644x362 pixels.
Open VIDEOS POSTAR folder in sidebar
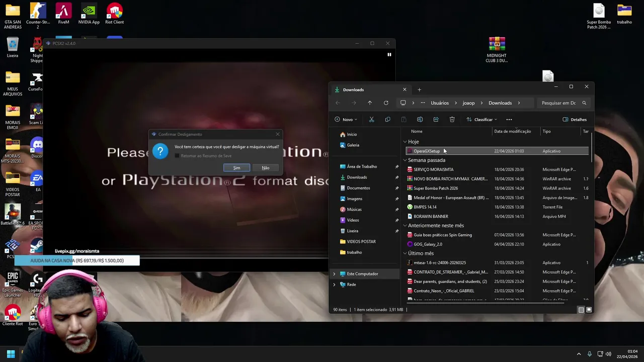(x=361, y=241)
